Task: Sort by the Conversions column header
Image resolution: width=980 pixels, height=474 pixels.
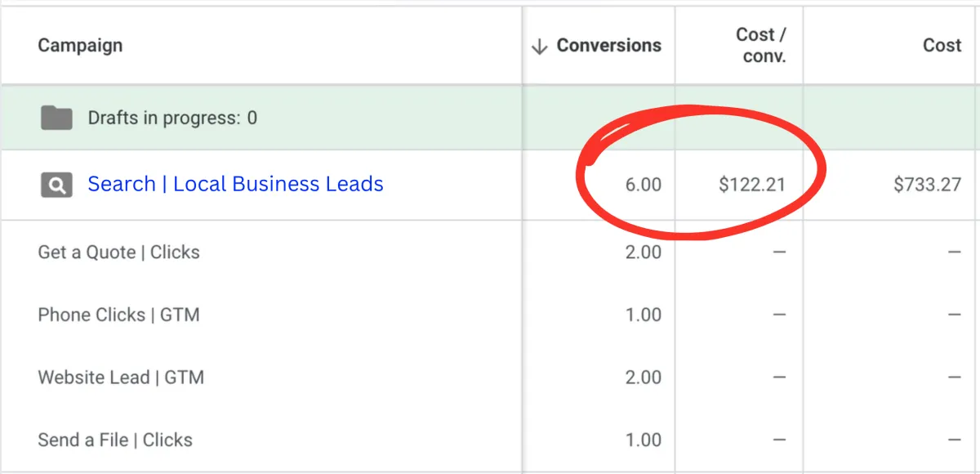Action: (x=608, y=46)
